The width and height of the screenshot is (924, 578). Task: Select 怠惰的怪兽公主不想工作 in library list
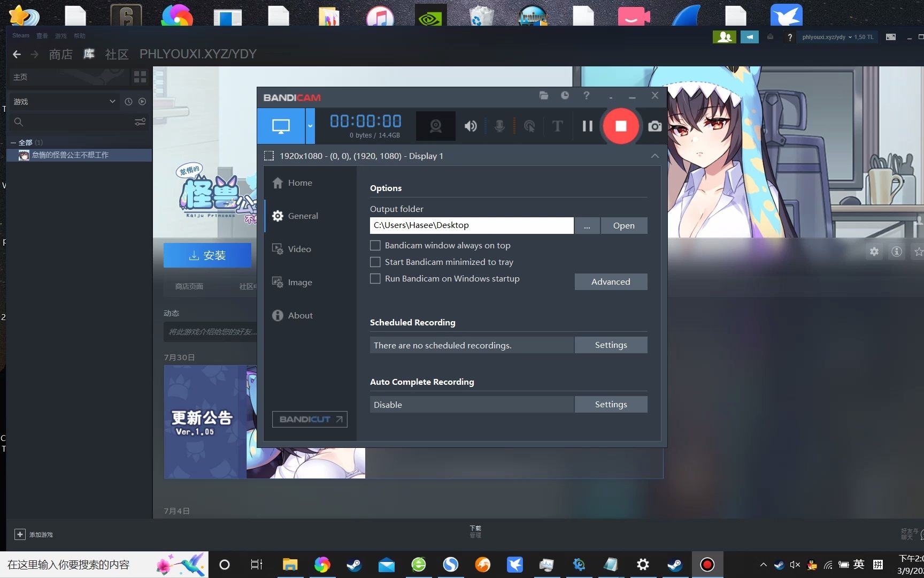[x=79, y=155]
